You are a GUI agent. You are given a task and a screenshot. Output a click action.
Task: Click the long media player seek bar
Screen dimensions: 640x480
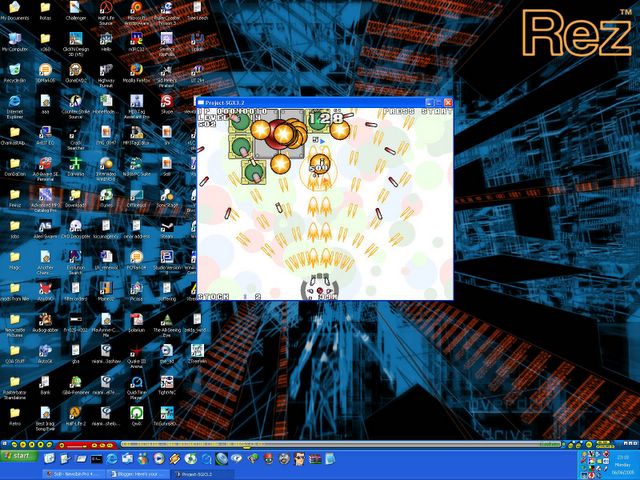point(341,444)
